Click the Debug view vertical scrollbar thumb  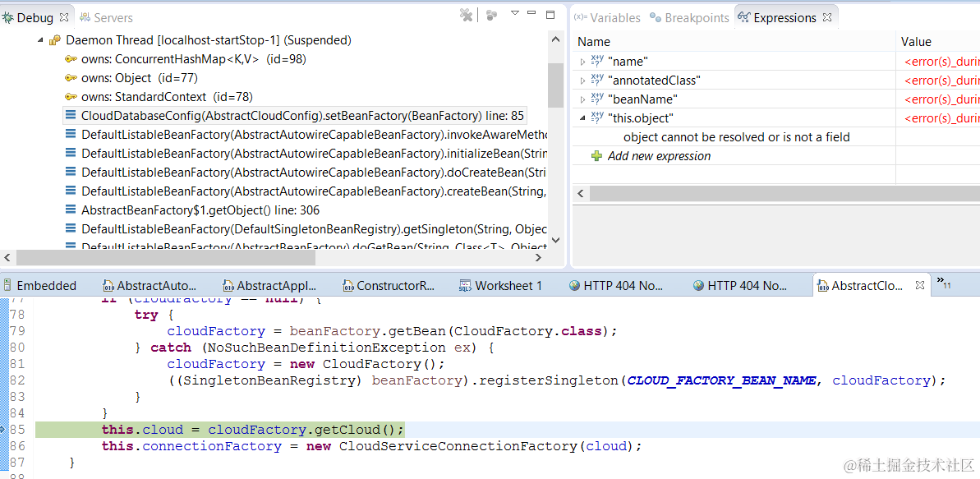[555, 85]
